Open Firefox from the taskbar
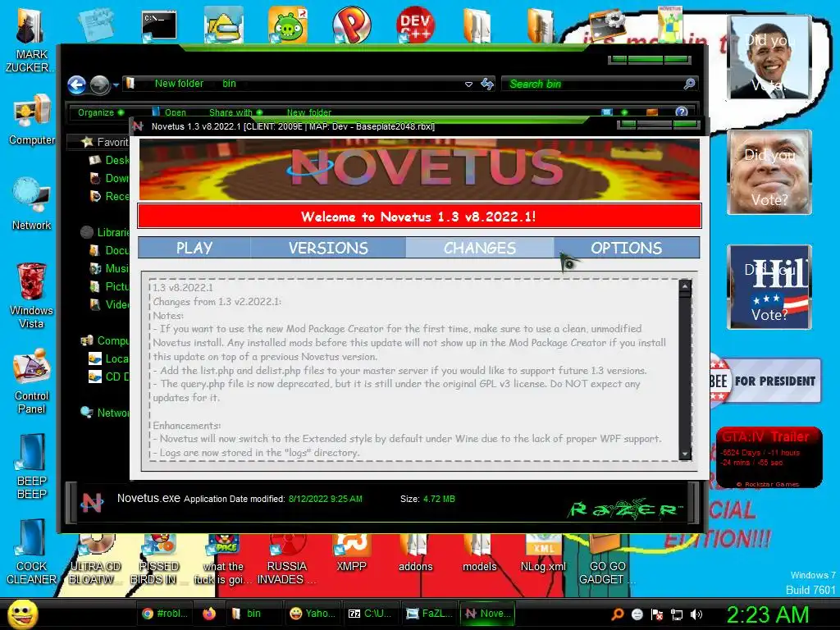 point(209,614)
